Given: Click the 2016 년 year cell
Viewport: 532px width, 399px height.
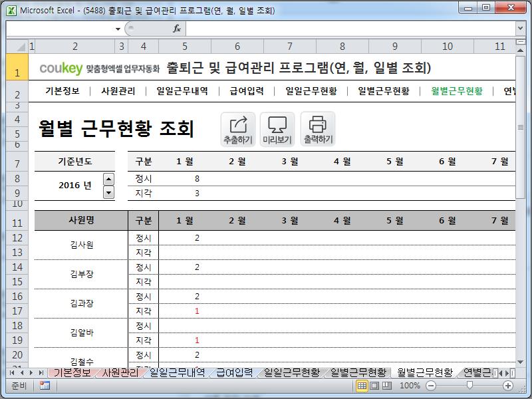Looking at the screenshot, I should pos(75,186).
